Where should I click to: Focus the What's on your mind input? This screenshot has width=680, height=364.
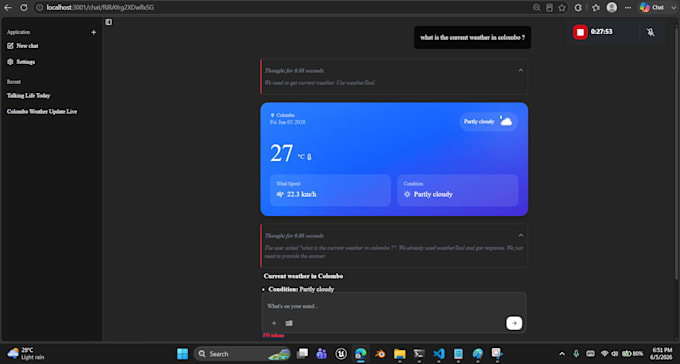tap(394, 306)
